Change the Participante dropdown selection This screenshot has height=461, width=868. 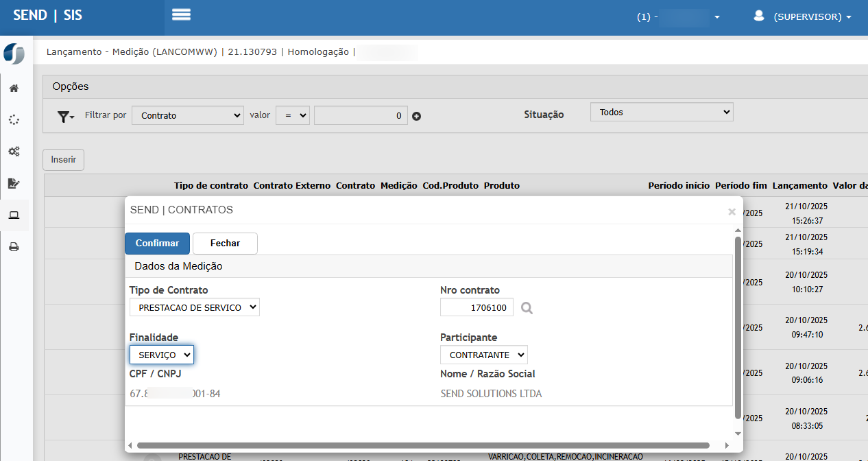click(x=484, y=355)
